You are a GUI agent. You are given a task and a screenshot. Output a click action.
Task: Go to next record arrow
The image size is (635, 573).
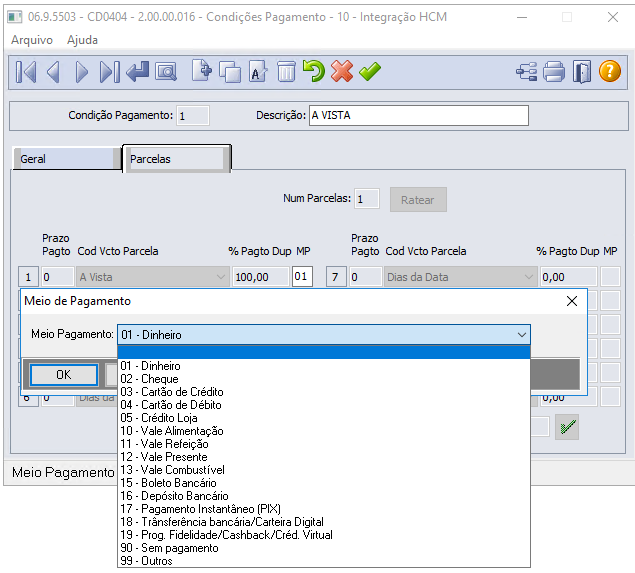coord(81,72)
